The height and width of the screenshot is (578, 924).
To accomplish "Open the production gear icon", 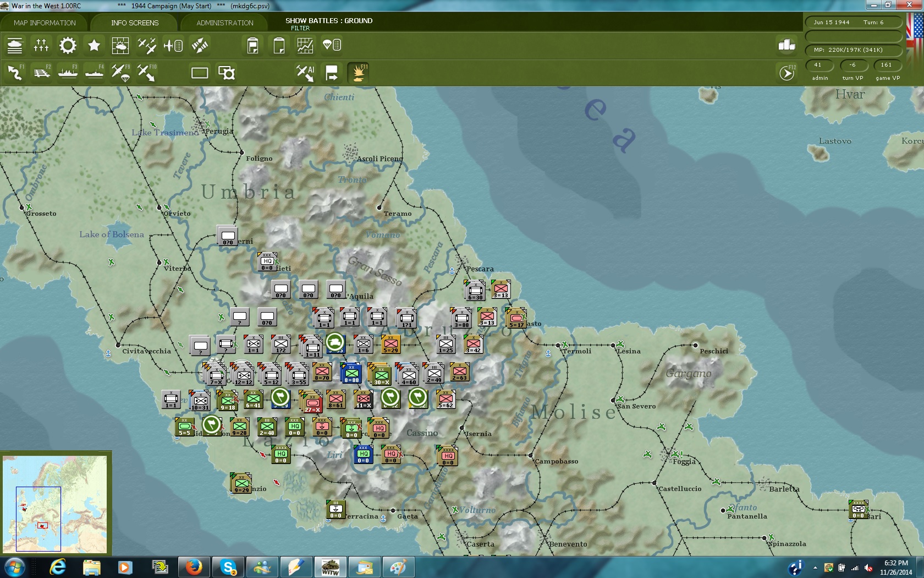I will click(68, 45).
